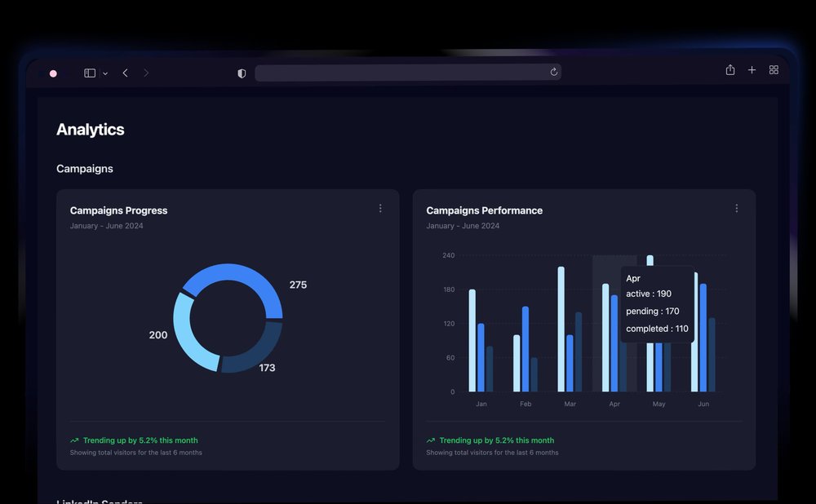Click the 180 y-axis label
816x504 pixels.
449,290
